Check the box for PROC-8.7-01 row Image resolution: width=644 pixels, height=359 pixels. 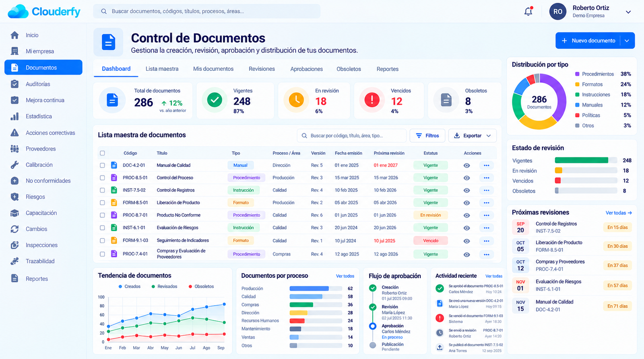pyautogui.click(x=102, y=215)
